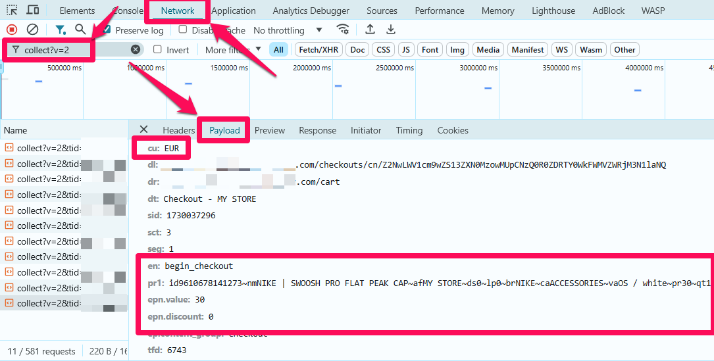
Task: Click the 'dt: Checkout - MY STORE' parameter
Action: pos(202,199)
